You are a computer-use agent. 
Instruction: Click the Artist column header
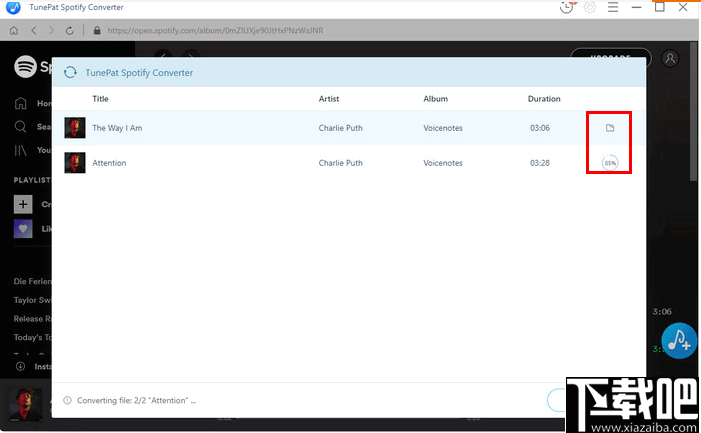[329, 99]
